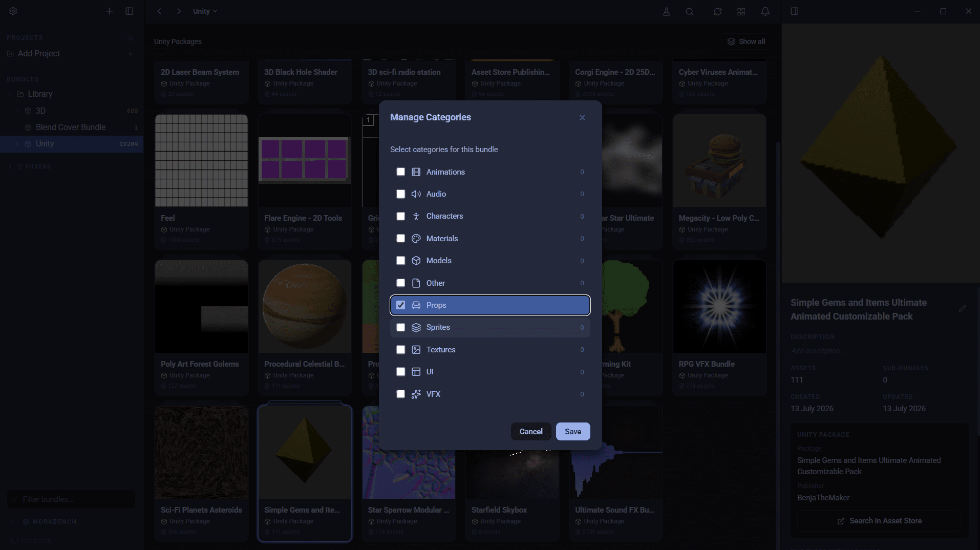Cancel the Manage Categories dialog

[x=531, y=432]
